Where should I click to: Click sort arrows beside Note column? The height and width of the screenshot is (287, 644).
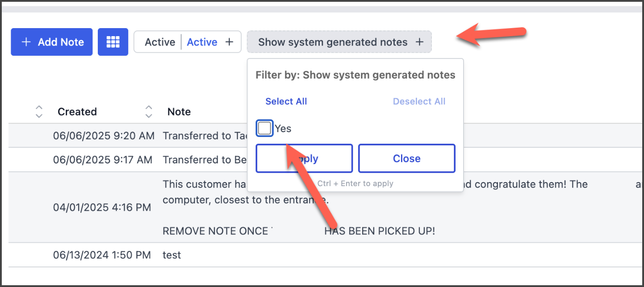point(149,112)
